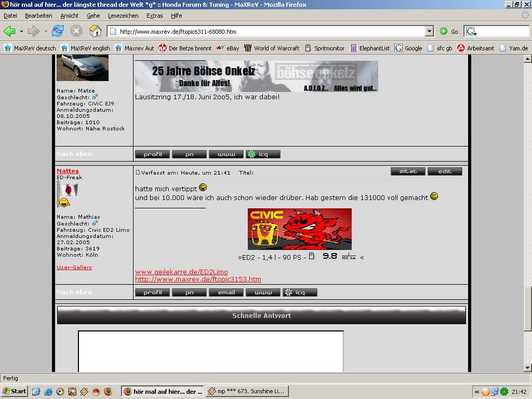Click Mattes' Japan flag avatar
Screen dimensions: 532x399
pos(68,194)
